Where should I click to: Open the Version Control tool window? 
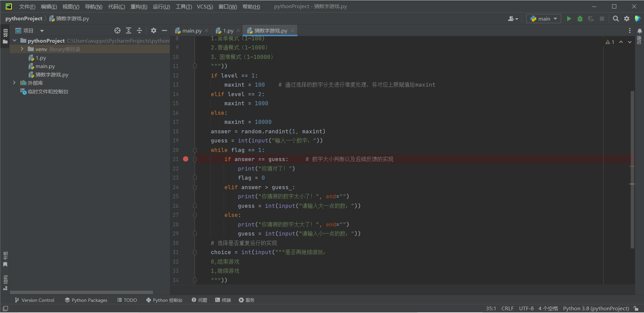click(35, 300)
